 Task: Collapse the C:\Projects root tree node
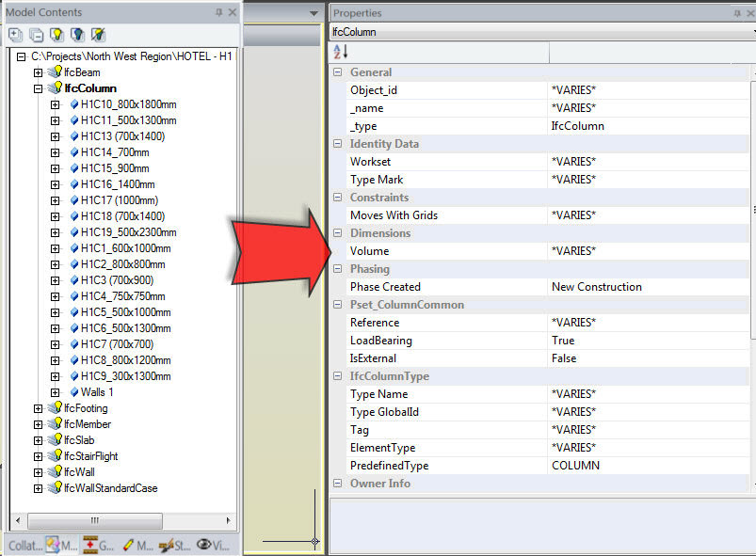pyautogui.click(x=22, y=56)
